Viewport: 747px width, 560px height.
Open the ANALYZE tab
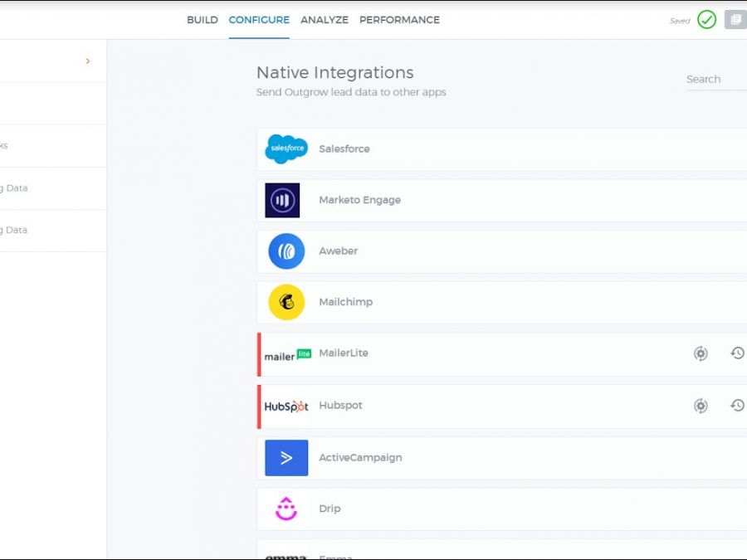(324, 20)
